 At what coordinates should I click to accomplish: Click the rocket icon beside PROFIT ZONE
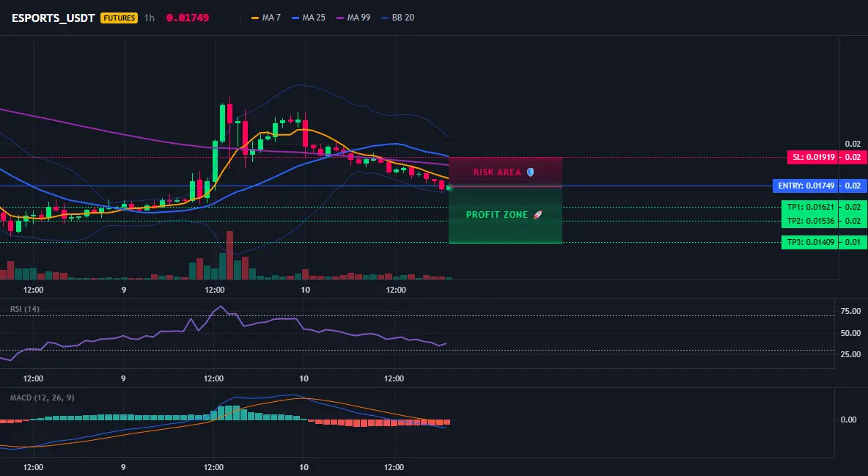point(537,215)
